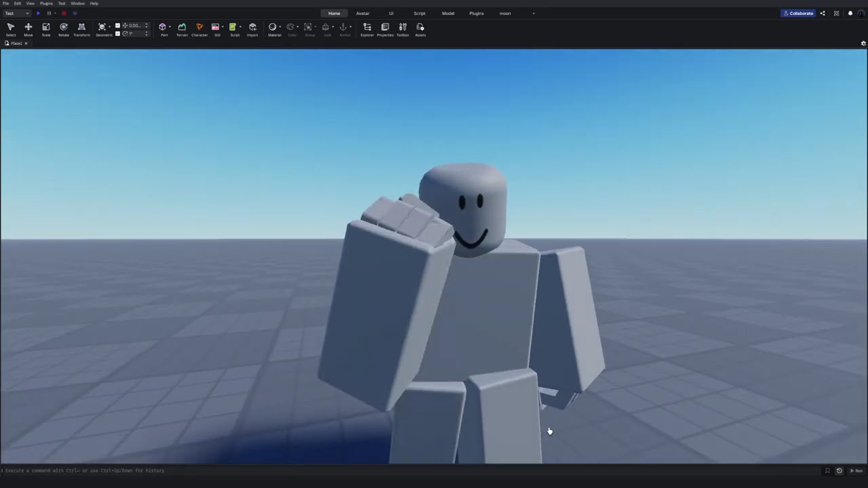Toggle the move snapping checkbox
The width and height of the screenshot is (868, 488).
(117, 26)
